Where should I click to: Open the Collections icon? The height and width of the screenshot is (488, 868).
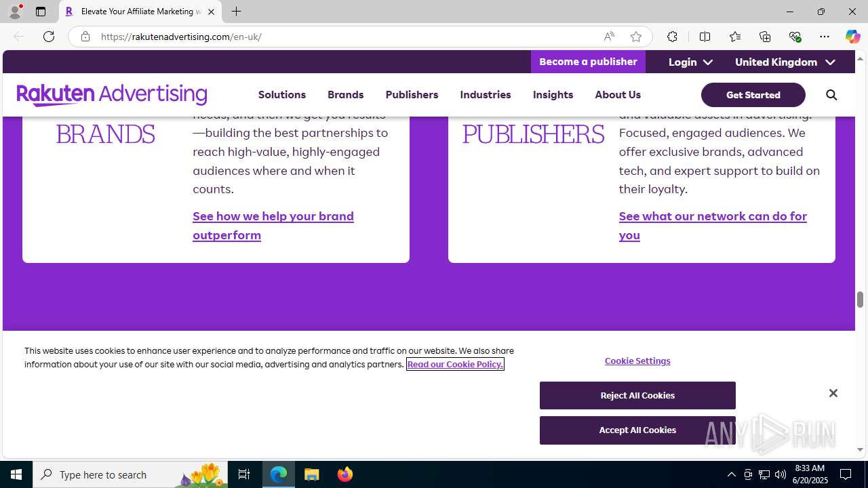(x=765, y=37)
